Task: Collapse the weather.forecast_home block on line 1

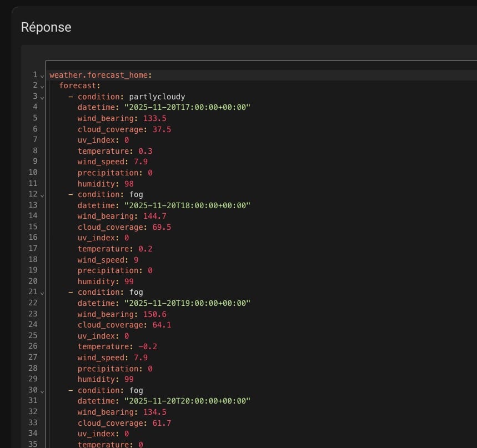Action: point(42,75)
